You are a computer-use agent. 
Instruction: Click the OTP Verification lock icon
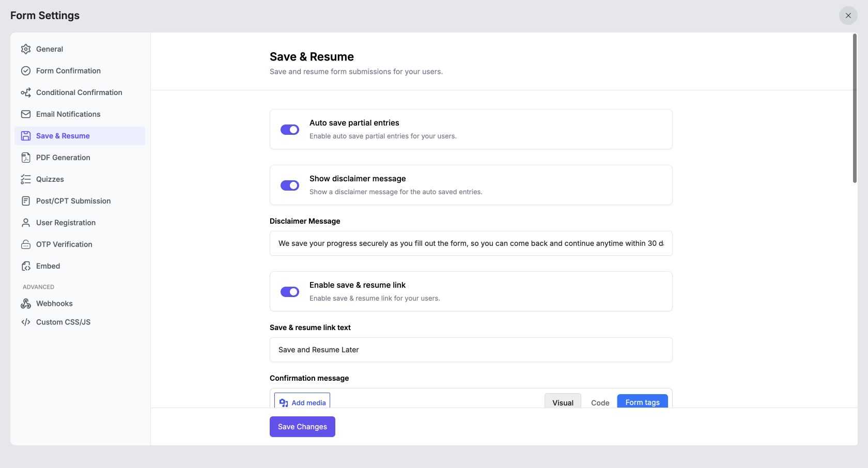click(x=26, y=244)
